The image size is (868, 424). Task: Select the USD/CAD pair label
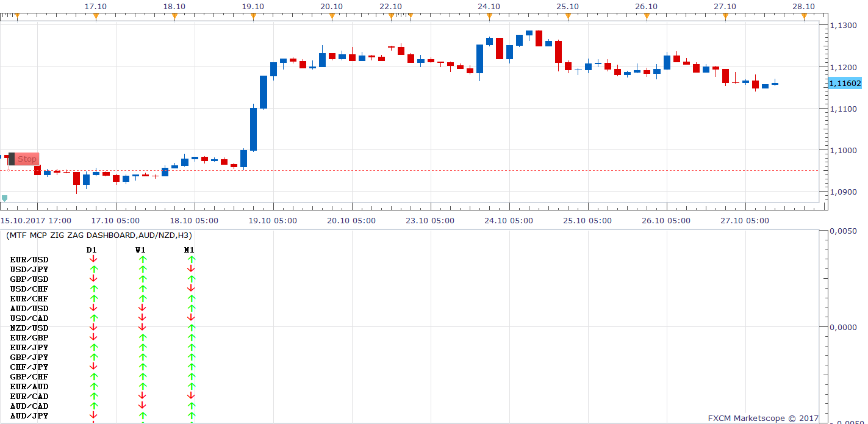tap(29, 318)
